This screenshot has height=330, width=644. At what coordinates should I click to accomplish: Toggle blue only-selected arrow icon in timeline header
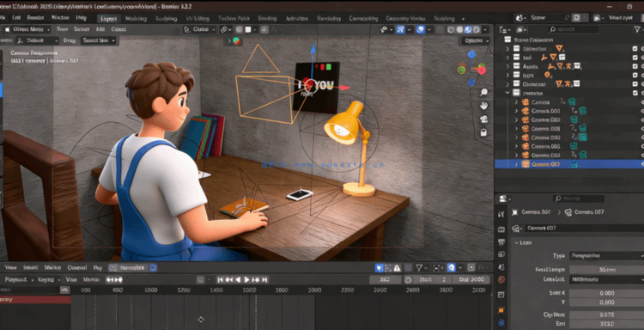pyautogui.click(x=379, y=268)
